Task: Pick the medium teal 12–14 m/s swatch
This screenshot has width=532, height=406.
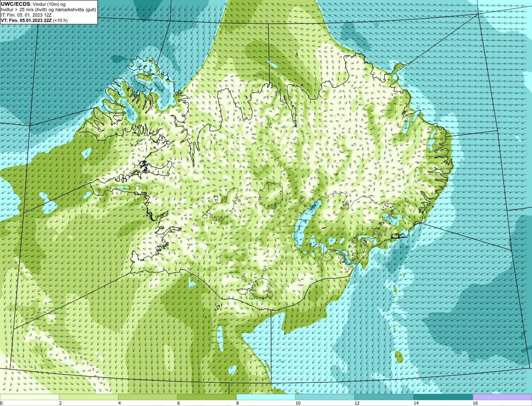Action: coord(384,397)
